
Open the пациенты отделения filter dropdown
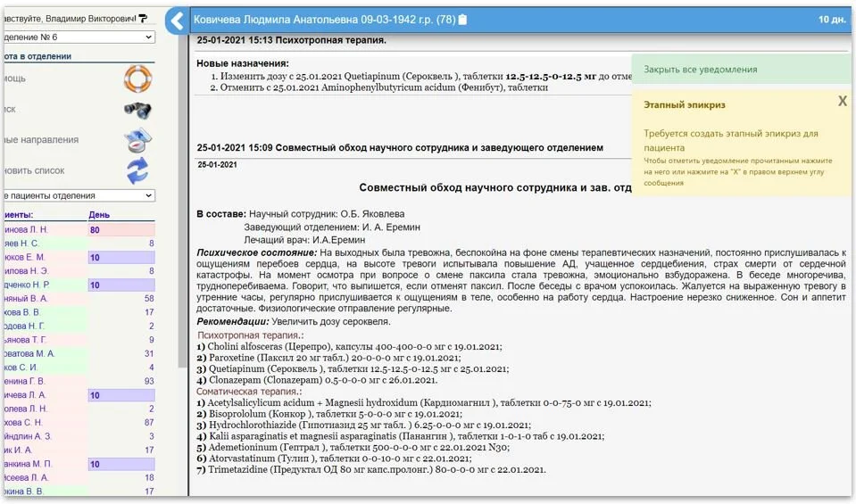coord(79,195)
